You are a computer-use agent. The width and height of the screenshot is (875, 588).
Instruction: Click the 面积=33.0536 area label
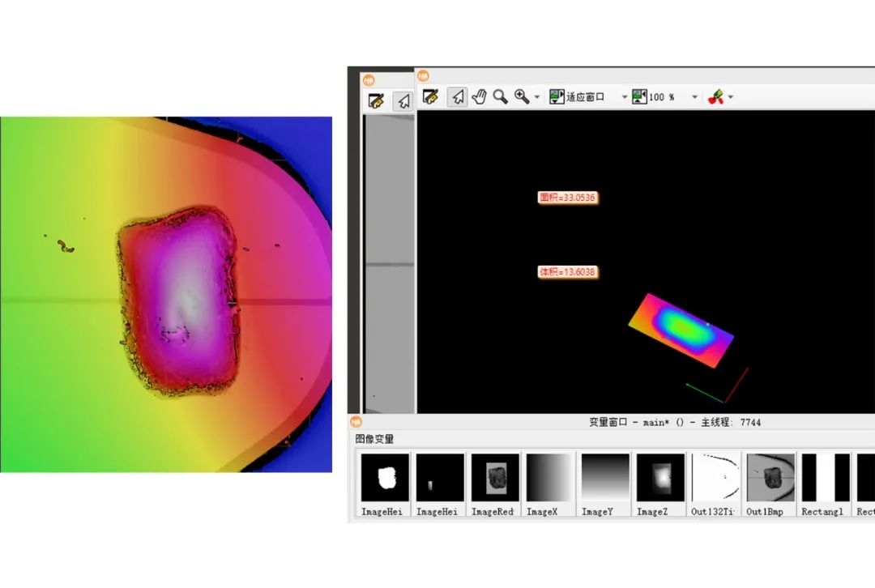coord(569,198)
